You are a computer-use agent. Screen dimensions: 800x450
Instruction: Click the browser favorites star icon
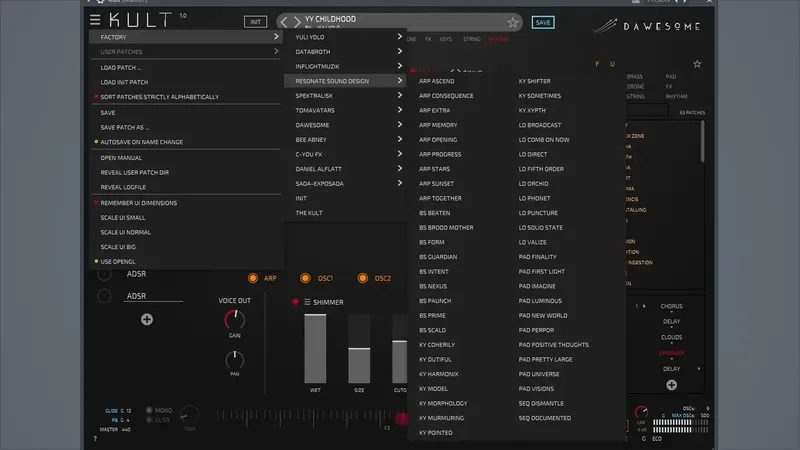(x=697, y=64)
